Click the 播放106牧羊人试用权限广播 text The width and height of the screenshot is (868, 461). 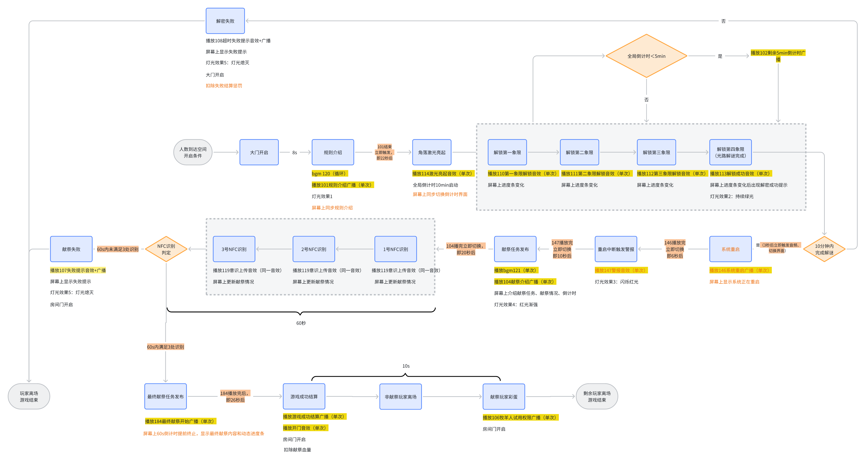(x=521, y=418)
